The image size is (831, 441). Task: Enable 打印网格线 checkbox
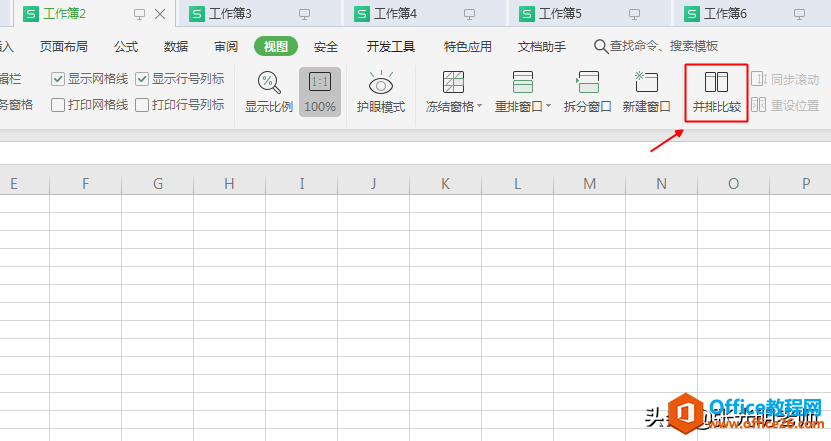tap(58, 105)
